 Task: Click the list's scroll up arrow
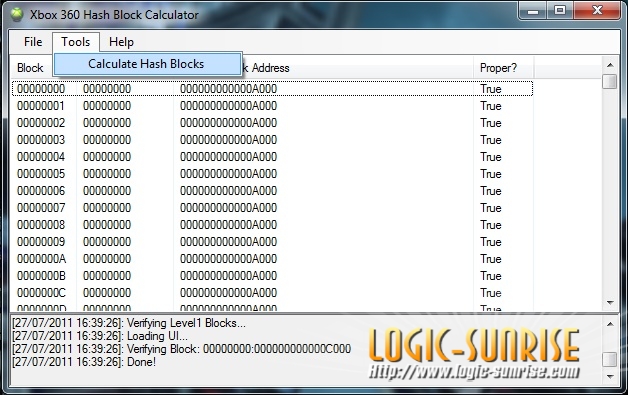(610, 64)
